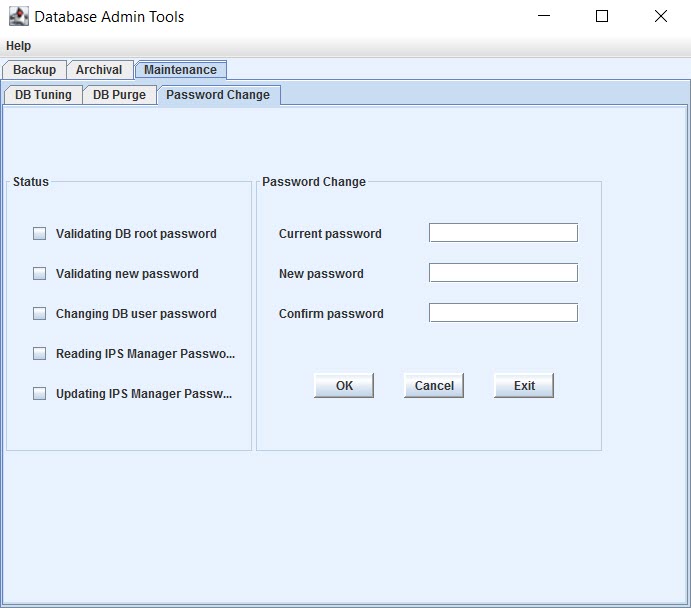Image resolution: width=691 pixels, height=608 pixels.
Task: Click the OK button
Action: (x=344, y=386)
